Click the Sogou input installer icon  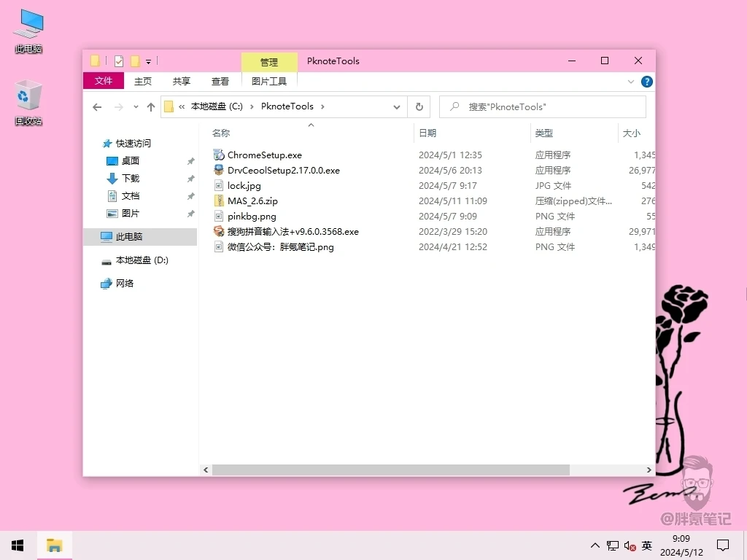point(219,231)
